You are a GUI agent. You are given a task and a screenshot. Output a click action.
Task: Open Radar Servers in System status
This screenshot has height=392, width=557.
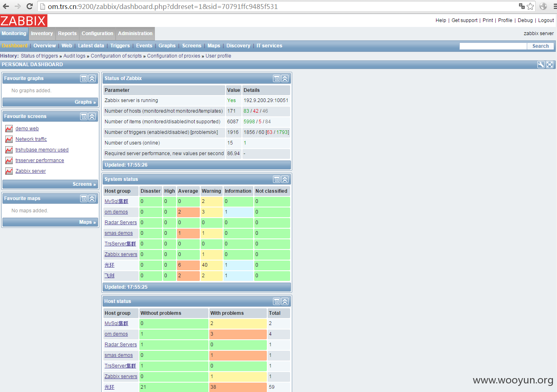pos(121,223)
